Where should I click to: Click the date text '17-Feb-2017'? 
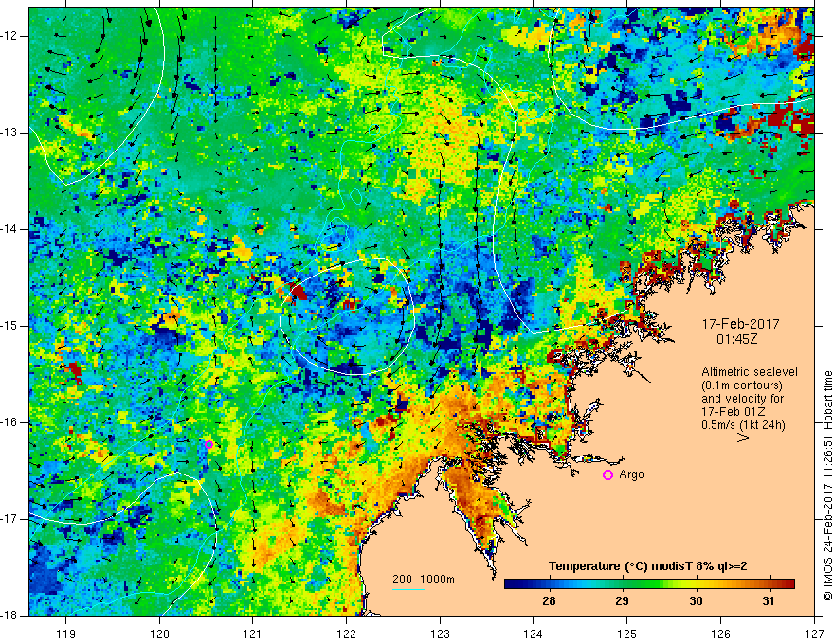(x=740, y=324)
